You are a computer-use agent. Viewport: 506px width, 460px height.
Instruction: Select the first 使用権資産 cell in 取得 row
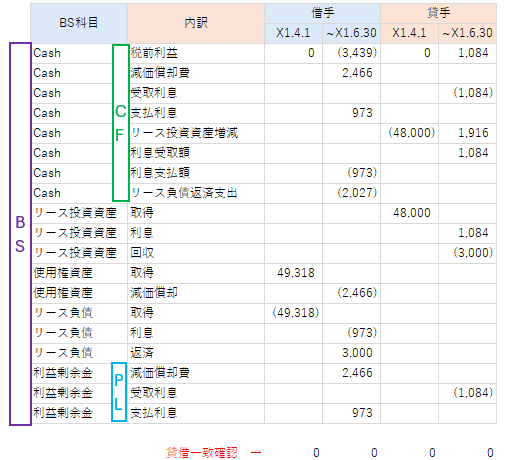pyautogui.click(x=79, y=273)
